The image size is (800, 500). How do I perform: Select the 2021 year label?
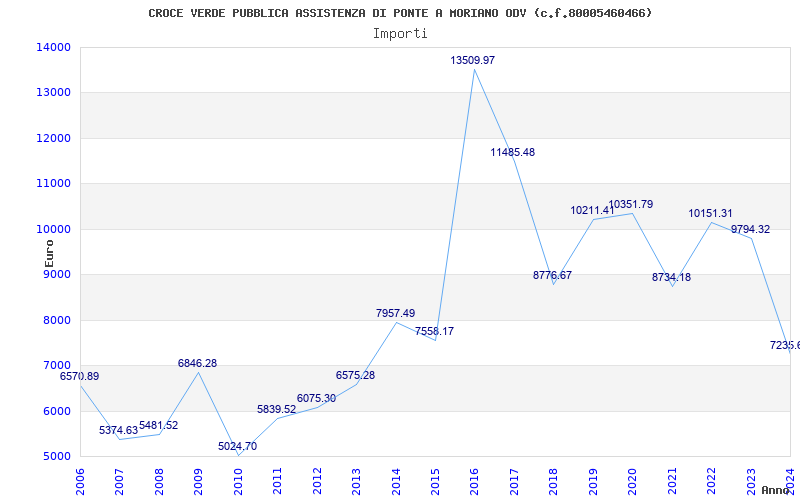coord(672,481)
